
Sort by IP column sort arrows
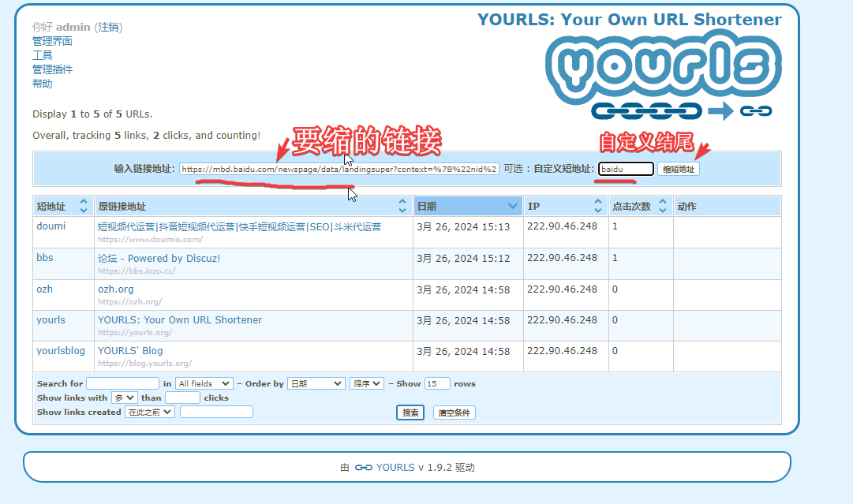point(597,207)
